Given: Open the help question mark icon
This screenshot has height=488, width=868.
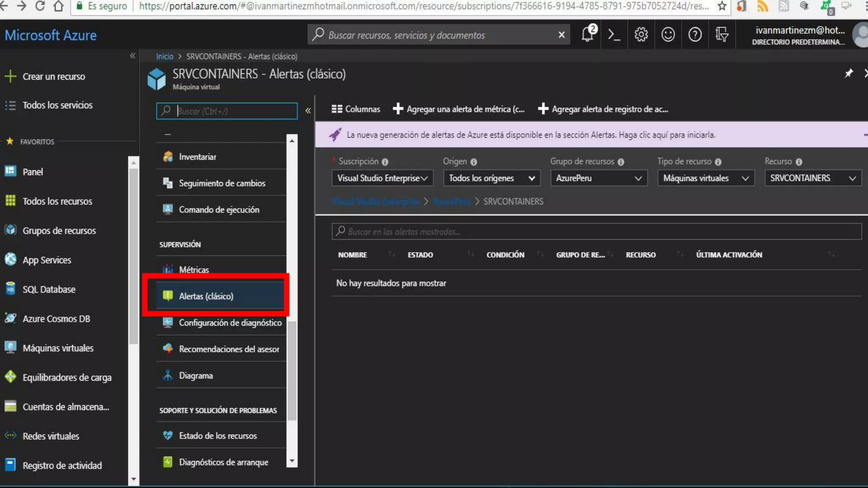Looking at the screenshot, I should 695,34.
